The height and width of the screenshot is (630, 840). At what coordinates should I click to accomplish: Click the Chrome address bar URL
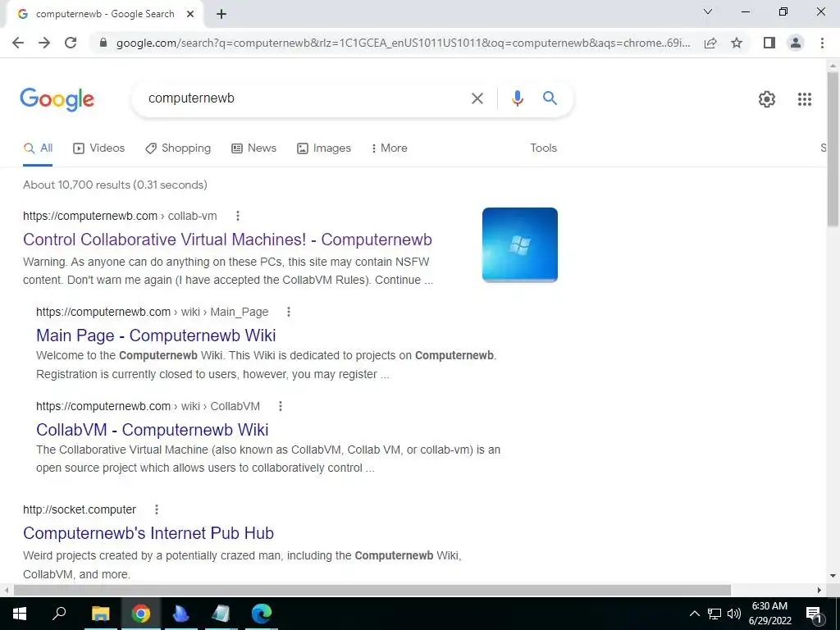403,43
